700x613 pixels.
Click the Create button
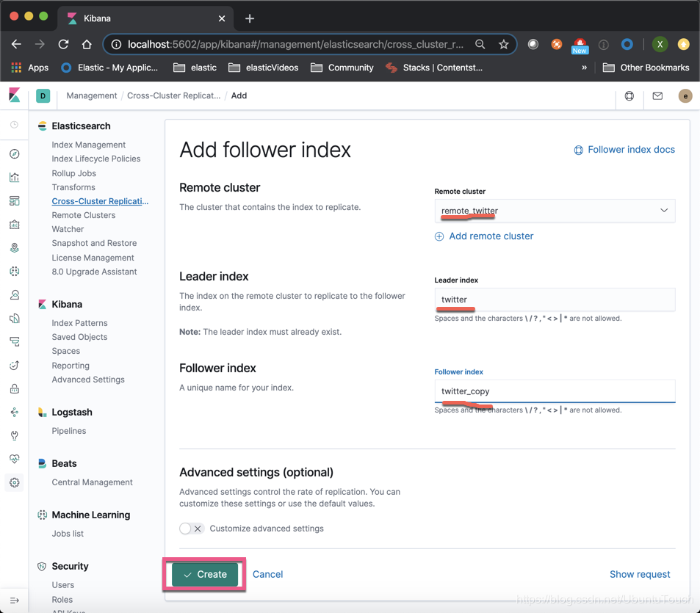(206, 574)
